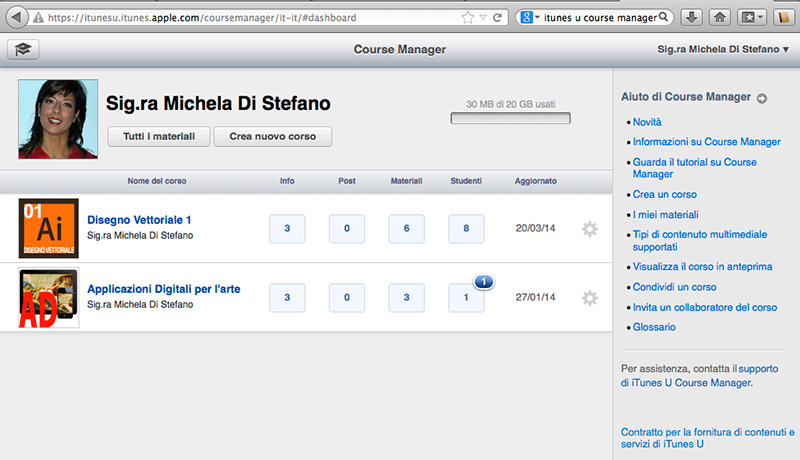Open the Sig.ra Michela Di Stefano account menu
The width and height of the screenshot is (800, 460).
[723, 49]
